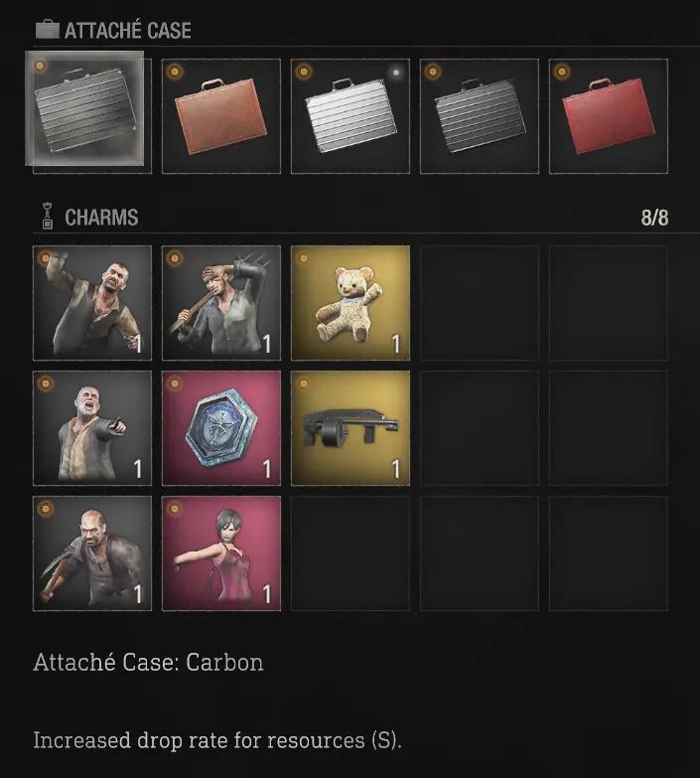Click the empty charm slot beside teddy bear
This screenshot has height=778, width=700.
click(480, 303)
